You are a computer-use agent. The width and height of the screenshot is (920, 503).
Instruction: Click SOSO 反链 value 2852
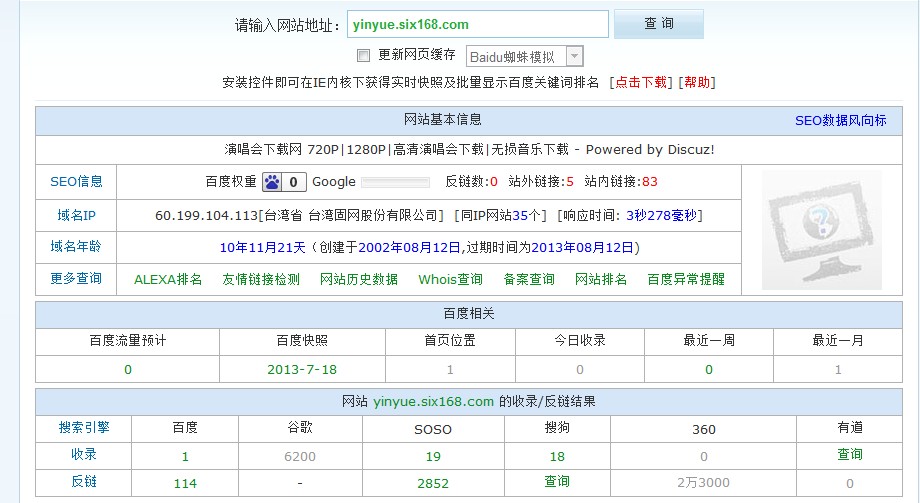[x=433, y=484]
